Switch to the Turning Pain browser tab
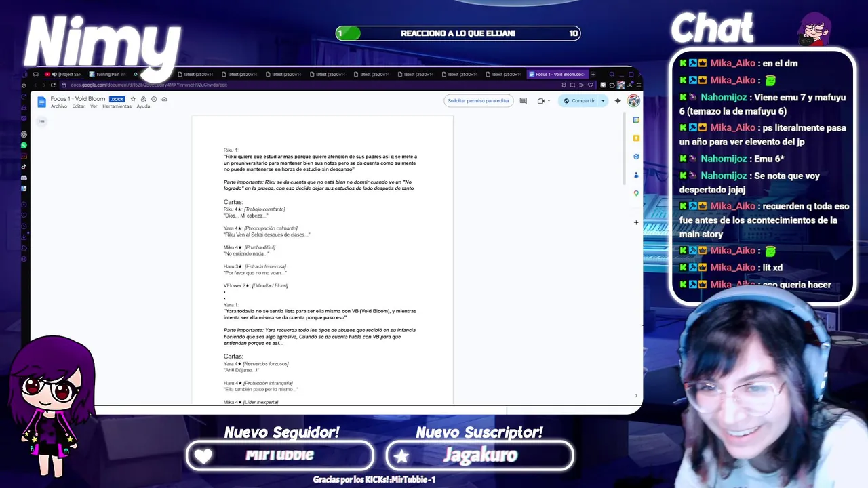The height and width of the screenshot is (488, 868). 108,74
